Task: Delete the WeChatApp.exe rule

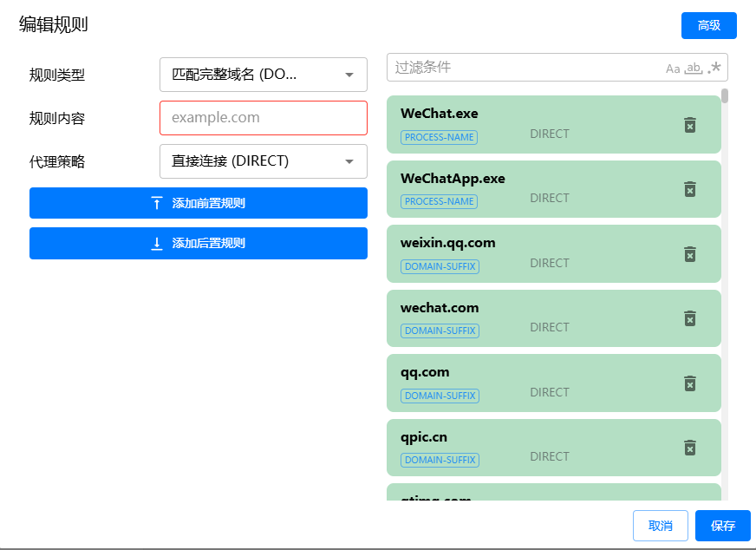Action: pyautogui.click(x=690, y=189)
